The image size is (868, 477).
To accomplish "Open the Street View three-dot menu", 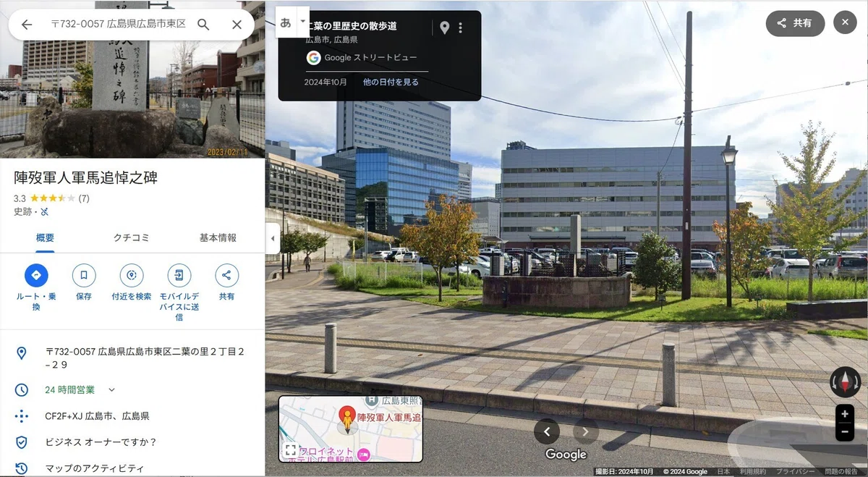I will [x=461, y=28].
